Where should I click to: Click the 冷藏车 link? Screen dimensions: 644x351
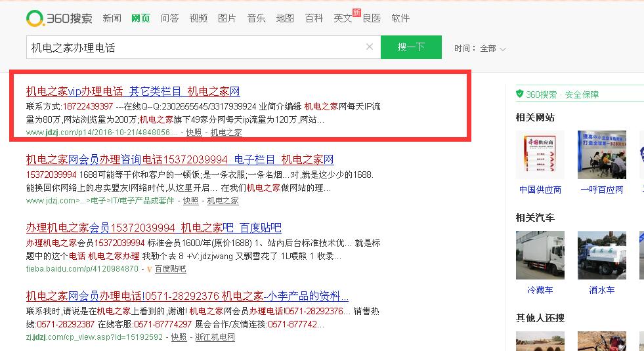(540, 290)
